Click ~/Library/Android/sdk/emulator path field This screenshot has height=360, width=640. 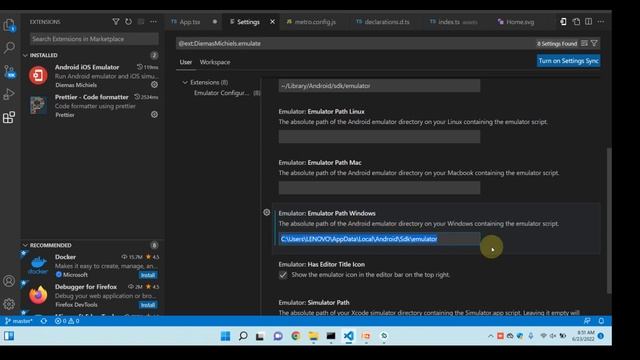[x=379, y=86]
